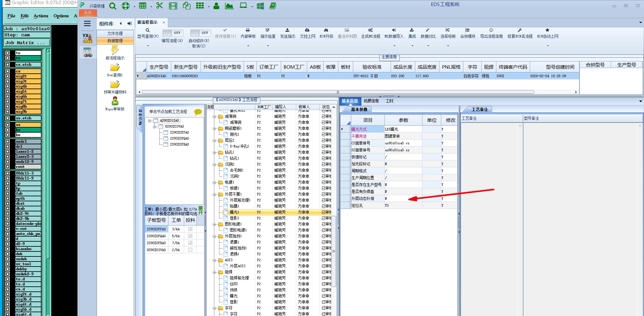This screenshot has height=316, width=644.
Task: Click the horizontal scrollbar under 主要信息 grid
Action: click(338, 92)
